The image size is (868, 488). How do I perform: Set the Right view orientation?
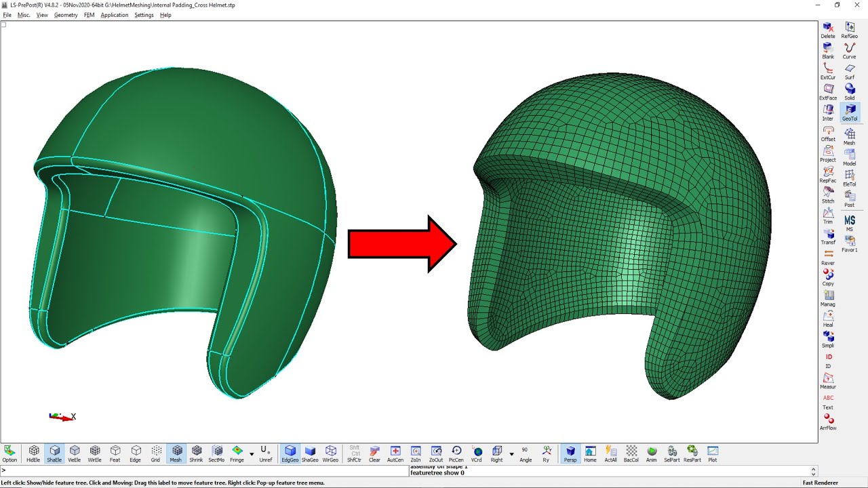click(497, 453)
